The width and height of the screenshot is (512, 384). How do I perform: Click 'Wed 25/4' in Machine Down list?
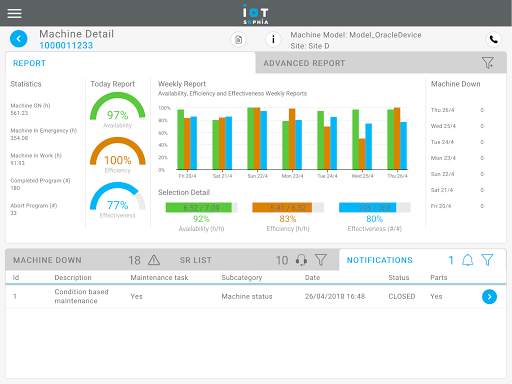coord(443,126)
